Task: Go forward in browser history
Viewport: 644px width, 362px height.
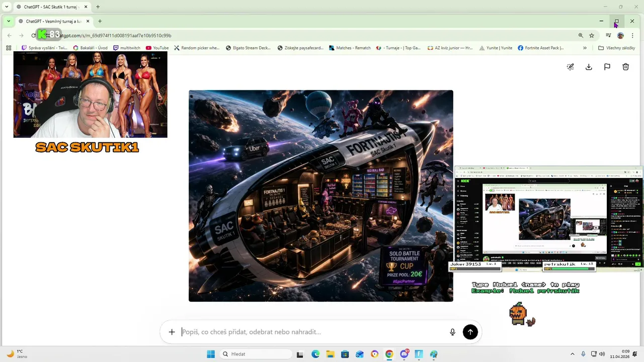Action: [x=21, y=35]
